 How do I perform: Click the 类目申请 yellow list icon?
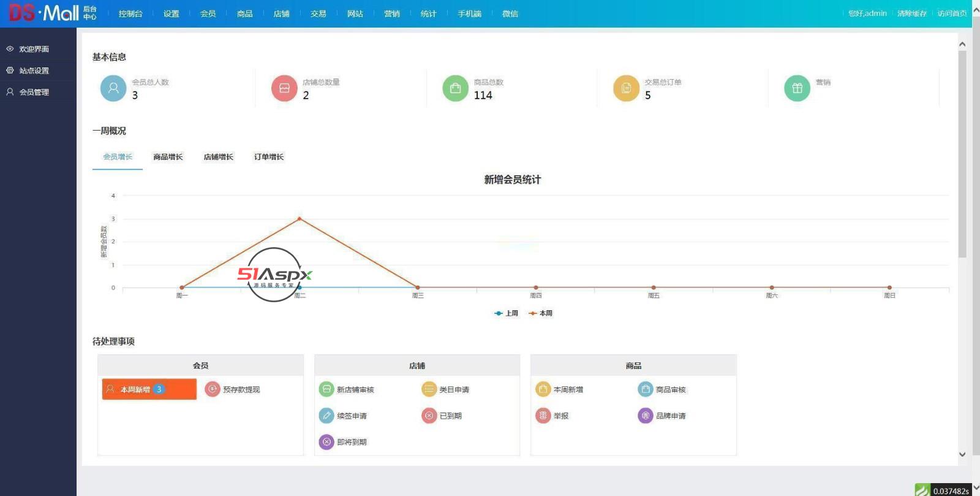[429, 389]
